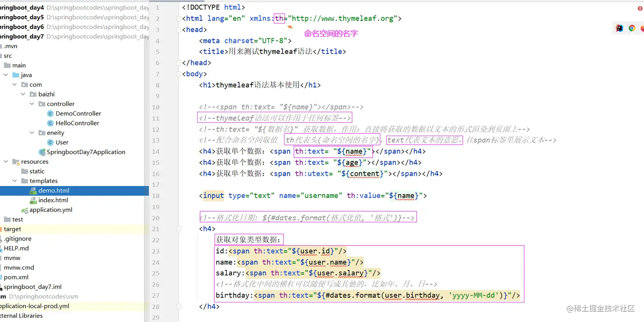The height and width of the screenshot is (322, 644).
Task: Select the target folder row
Action: point(75,229)
